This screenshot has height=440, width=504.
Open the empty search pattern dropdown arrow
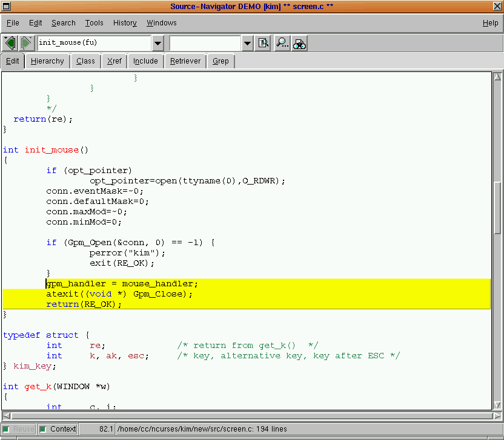coord(247,43)
